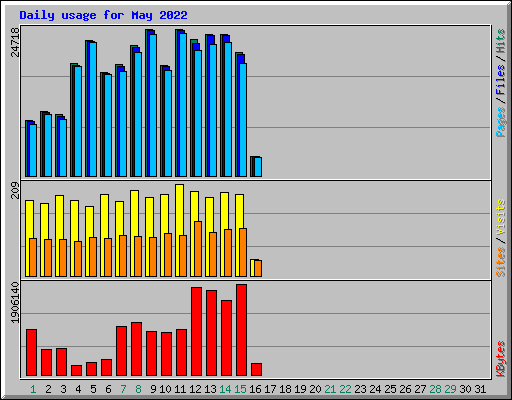The image size is (512, 400).
Task: Select day 25 on the x-axis
Action: [x=390, y=389]
